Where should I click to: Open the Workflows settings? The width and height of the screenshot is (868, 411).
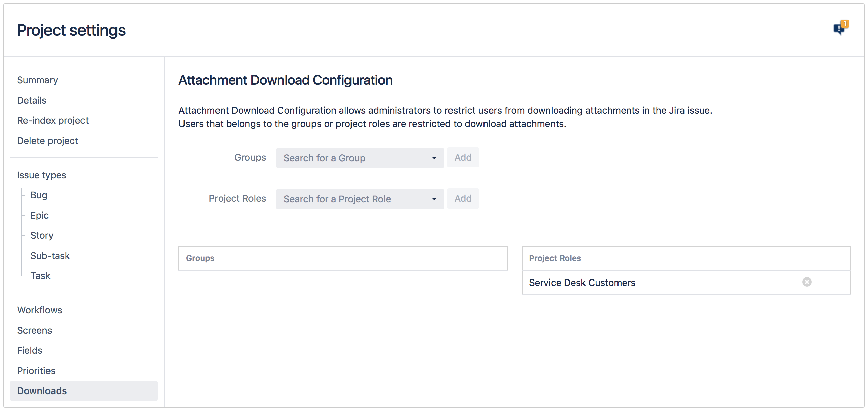39,310
